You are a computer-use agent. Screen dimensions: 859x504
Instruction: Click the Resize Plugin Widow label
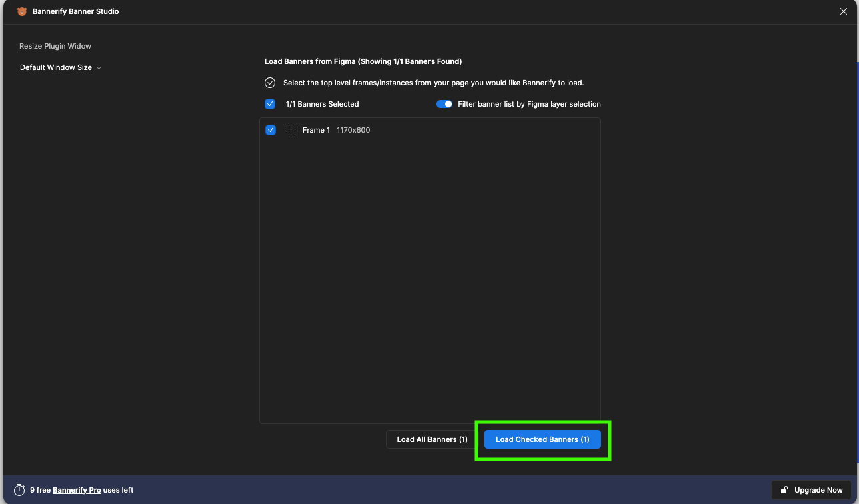click(55, 46)
